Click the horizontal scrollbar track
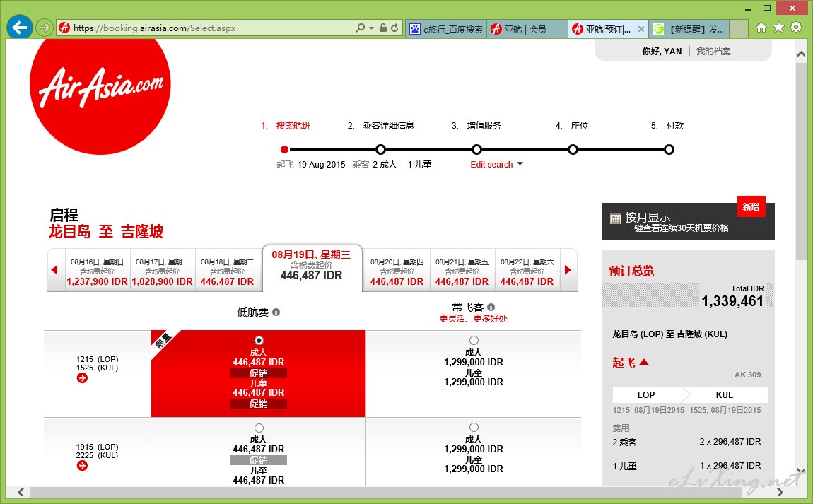The image size is (813, 504). click(399, 492)
